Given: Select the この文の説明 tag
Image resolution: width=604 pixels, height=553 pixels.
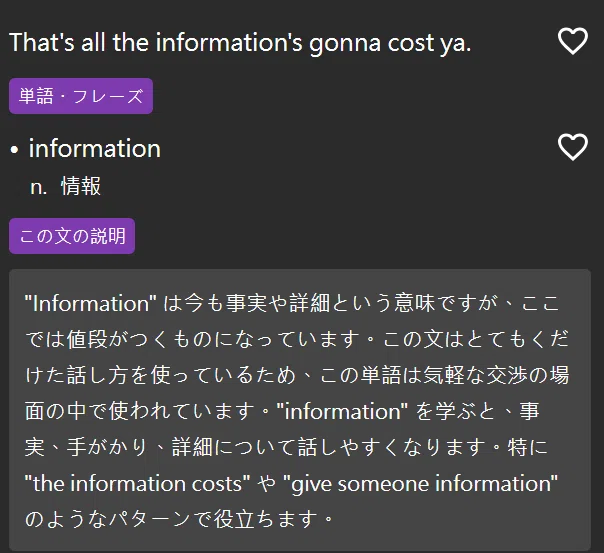Looking at the screenshot, I should pos(72,236).
